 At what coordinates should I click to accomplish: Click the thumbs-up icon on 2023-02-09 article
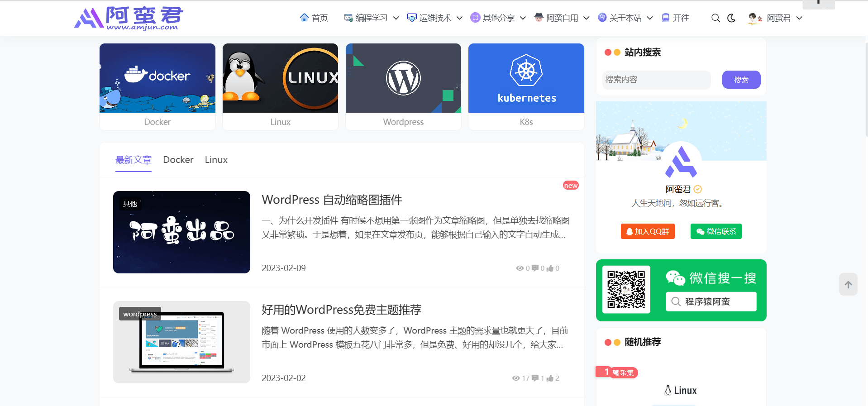coord(550,268)
